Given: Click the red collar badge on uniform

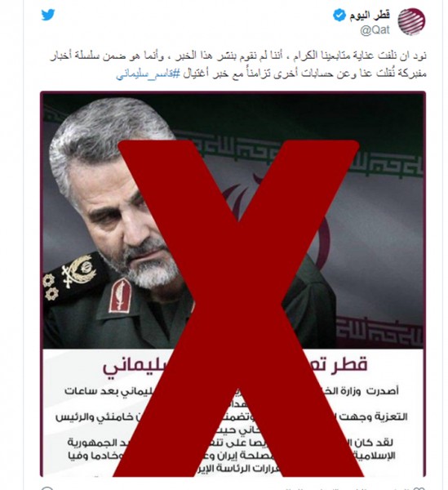Looking at the screenshot, I should [120, 295].
